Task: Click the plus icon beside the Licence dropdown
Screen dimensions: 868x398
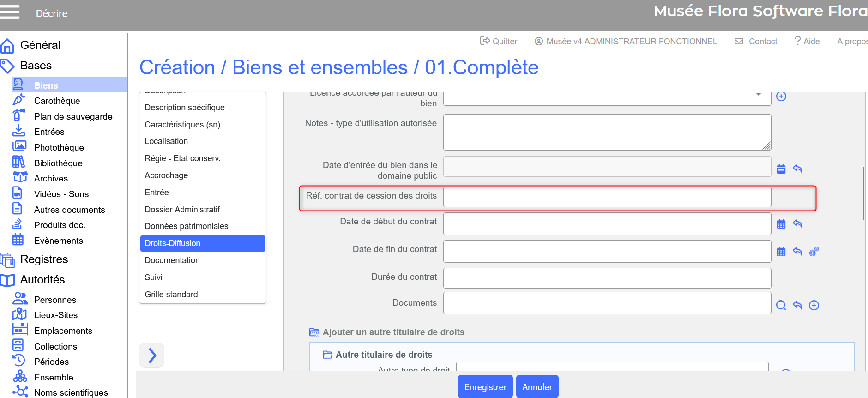Action: click(781, 96)
